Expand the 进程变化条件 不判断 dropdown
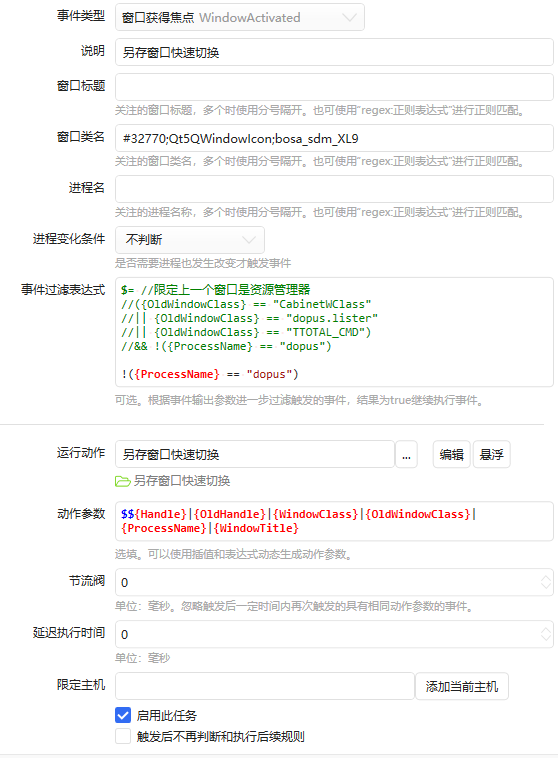 point(190,240)
